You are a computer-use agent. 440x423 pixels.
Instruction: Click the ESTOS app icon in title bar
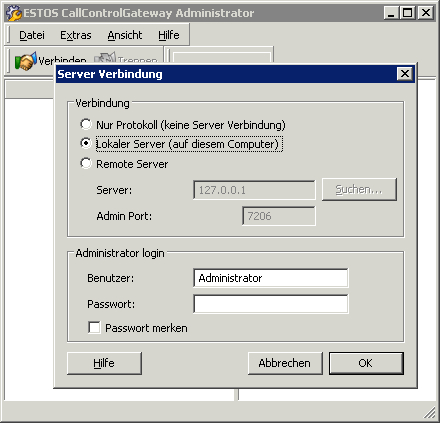pyautogui.click(x=13, y=13)
